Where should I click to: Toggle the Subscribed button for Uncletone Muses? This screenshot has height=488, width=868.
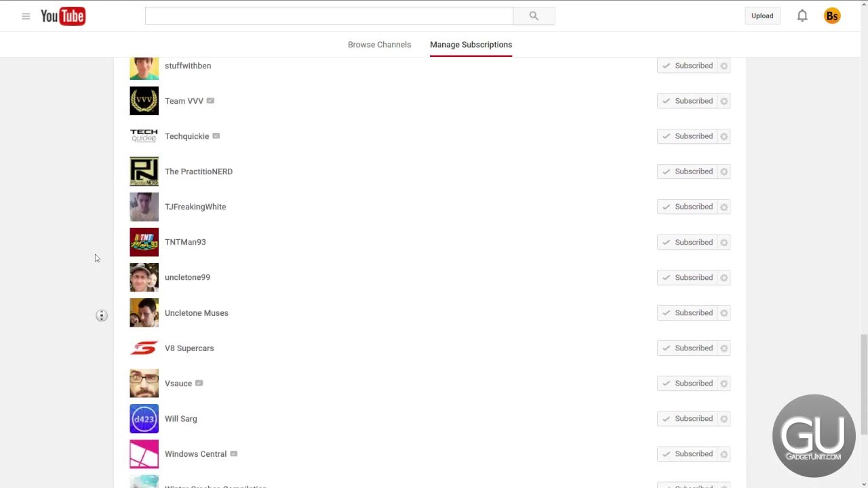point(687,312)
